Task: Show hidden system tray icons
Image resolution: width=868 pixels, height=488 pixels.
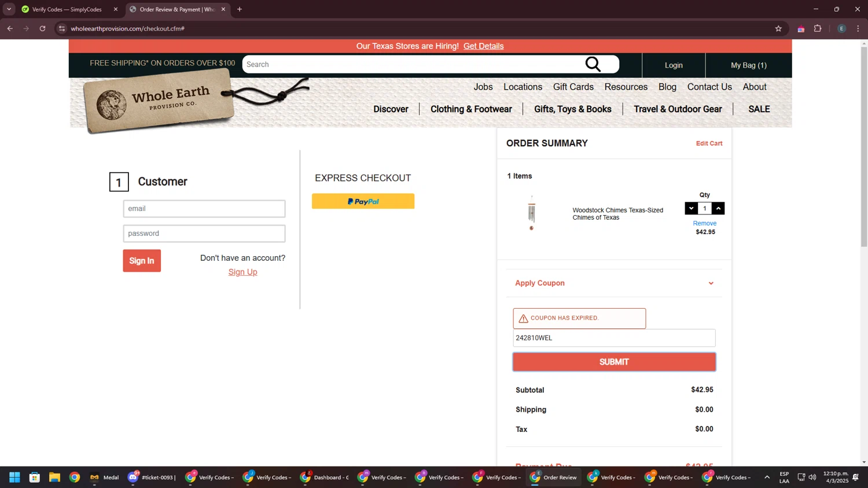Action: [x=767, y=477]
